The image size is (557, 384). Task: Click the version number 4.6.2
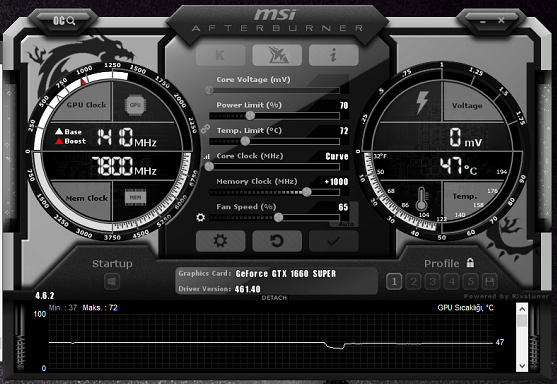click(x=45, y=296)
